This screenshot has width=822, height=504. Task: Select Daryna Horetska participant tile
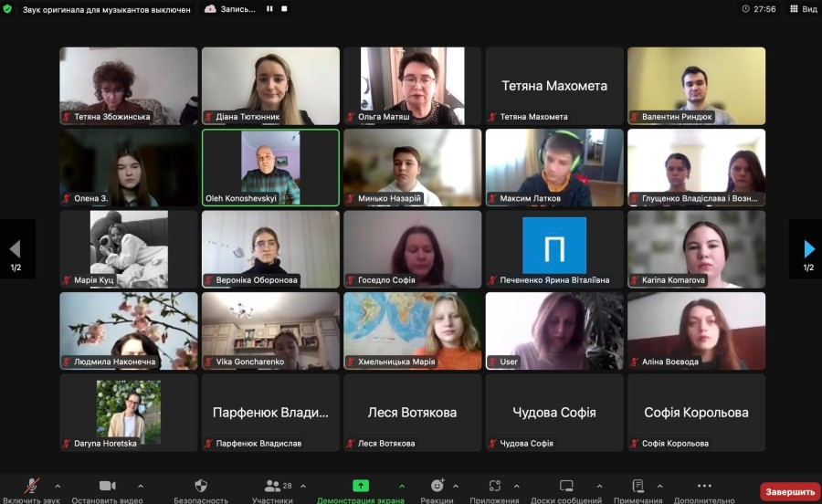(x=129, y=413)
